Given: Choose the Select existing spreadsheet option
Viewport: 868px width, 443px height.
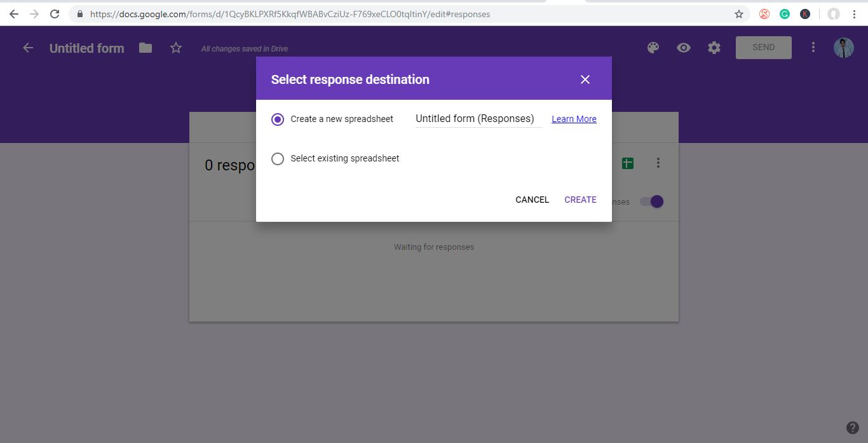Looking at the screenshot, I should point(278,159).
